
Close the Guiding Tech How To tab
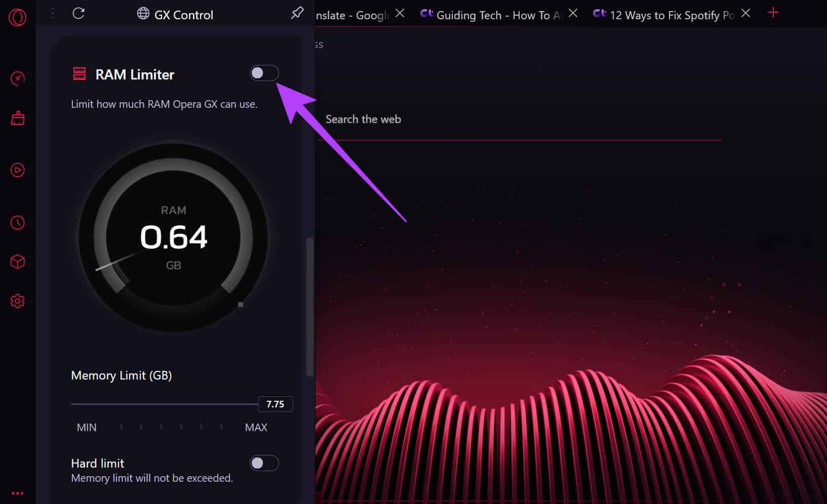[573, 13]
